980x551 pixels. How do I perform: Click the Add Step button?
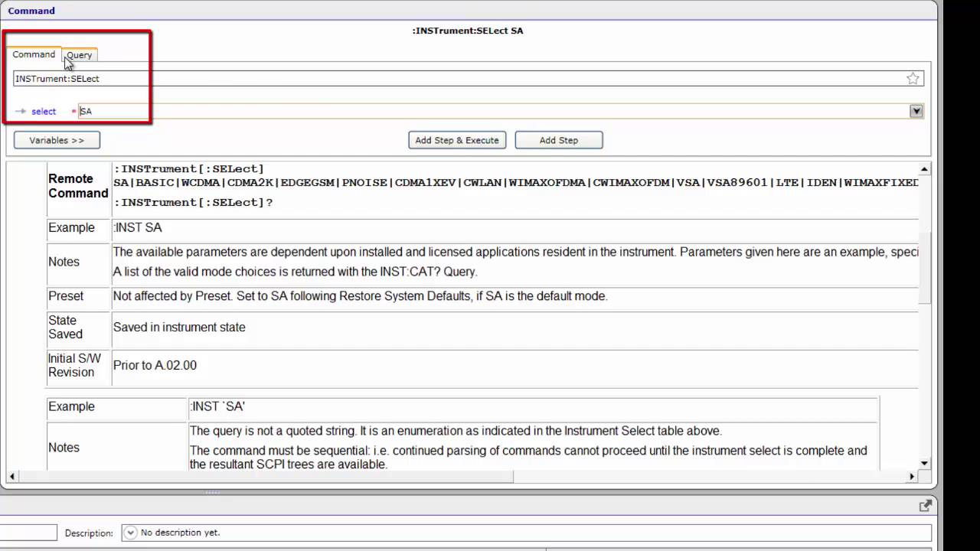pos(559,140)
